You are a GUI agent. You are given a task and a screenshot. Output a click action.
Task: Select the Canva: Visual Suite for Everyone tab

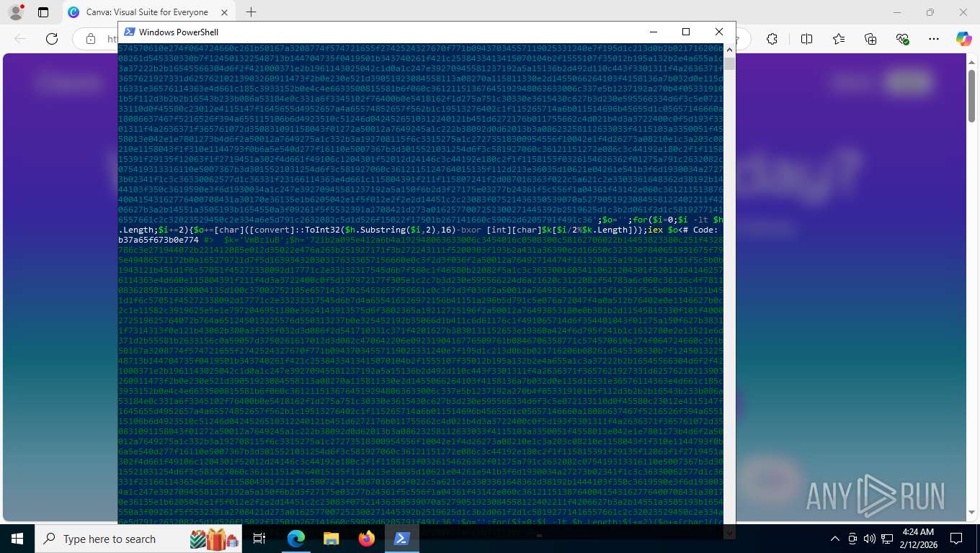pos(148,12)
